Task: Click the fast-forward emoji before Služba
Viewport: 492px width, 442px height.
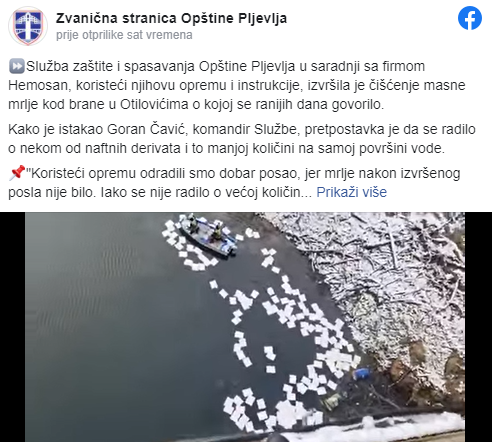Action: pos(16,66)
